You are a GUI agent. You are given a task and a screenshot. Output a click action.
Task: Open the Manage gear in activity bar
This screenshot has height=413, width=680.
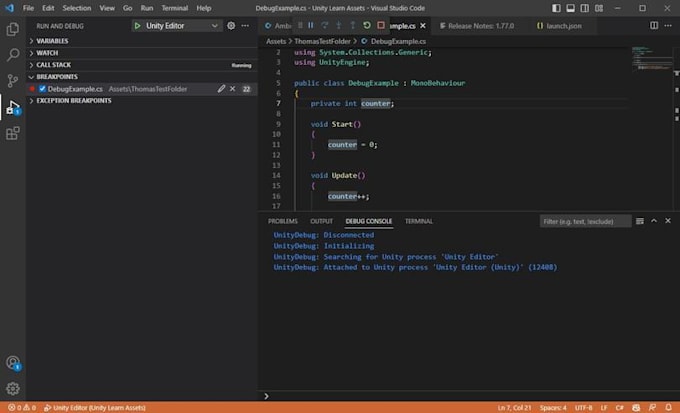pos(13,388)
